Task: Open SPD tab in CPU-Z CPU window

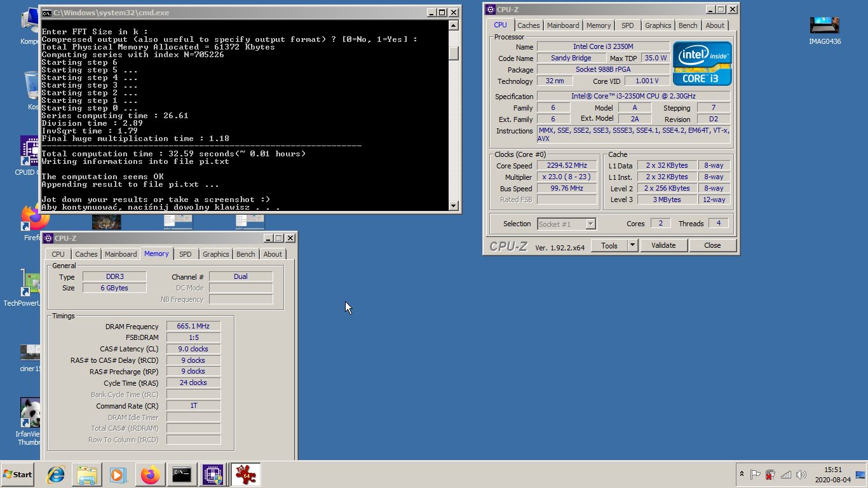Action: [627, 25]
